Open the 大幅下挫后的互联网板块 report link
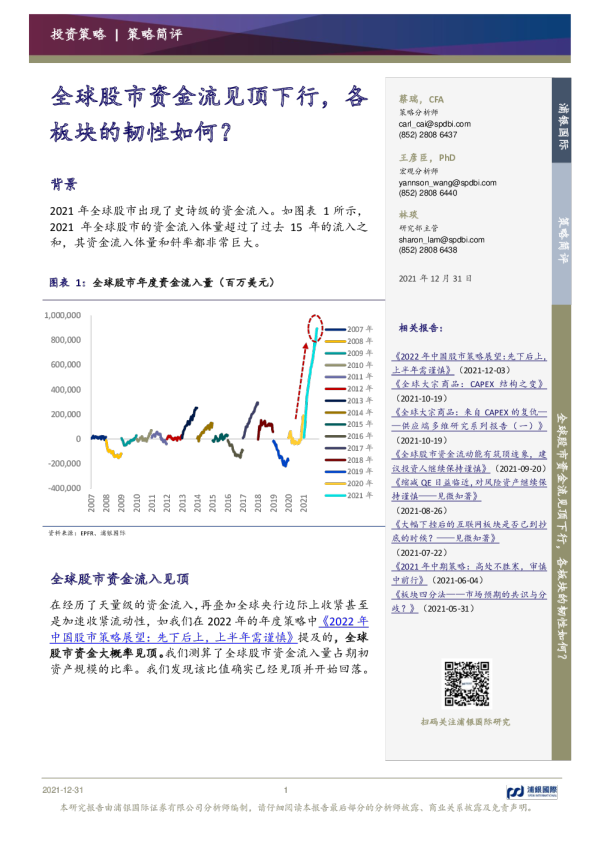The image size is (595, 842). (470, 531)
